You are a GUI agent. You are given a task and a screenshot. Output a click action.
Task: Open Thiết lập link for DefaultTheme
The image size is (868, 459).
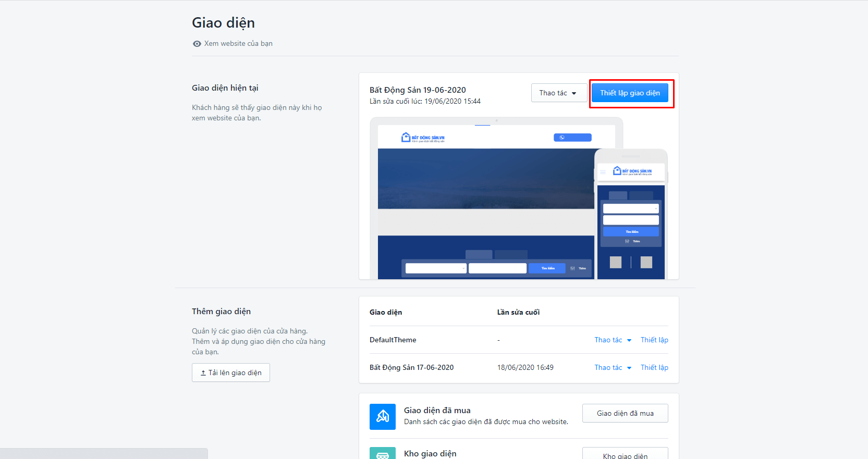[654, 340]
